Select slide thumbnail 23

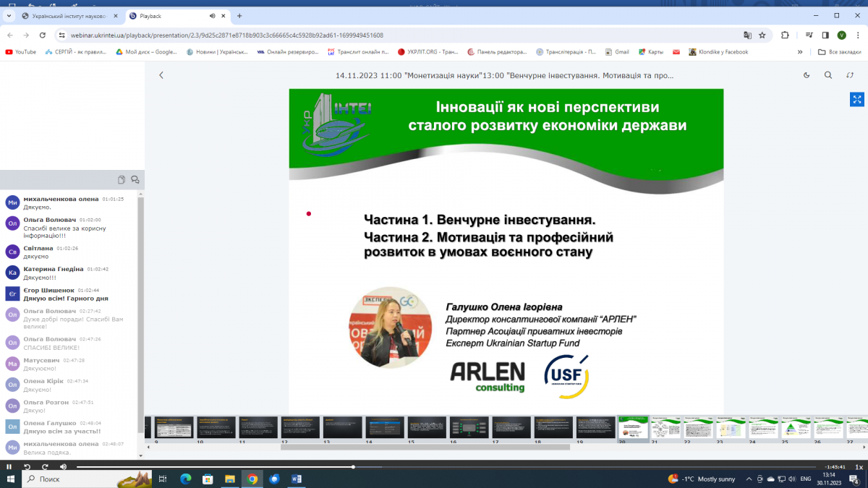tap(731, 427)
